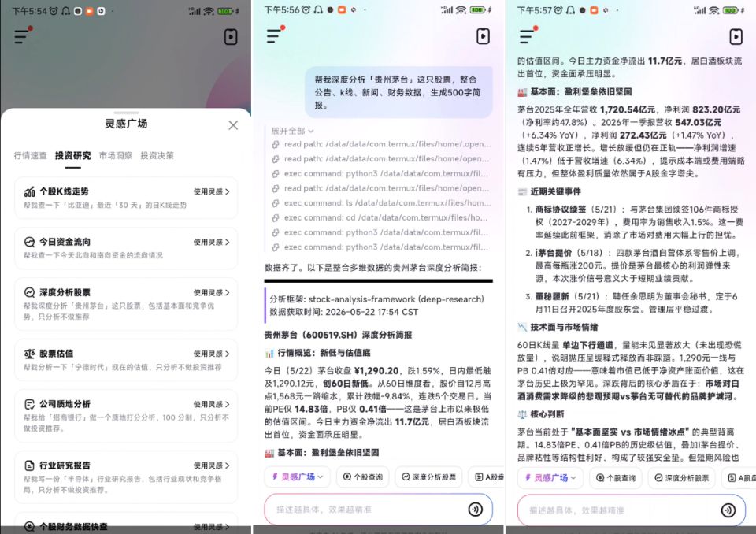756x534 pixels.
Task: Tap voice input icon in middle screen
Action: [476, 510]
